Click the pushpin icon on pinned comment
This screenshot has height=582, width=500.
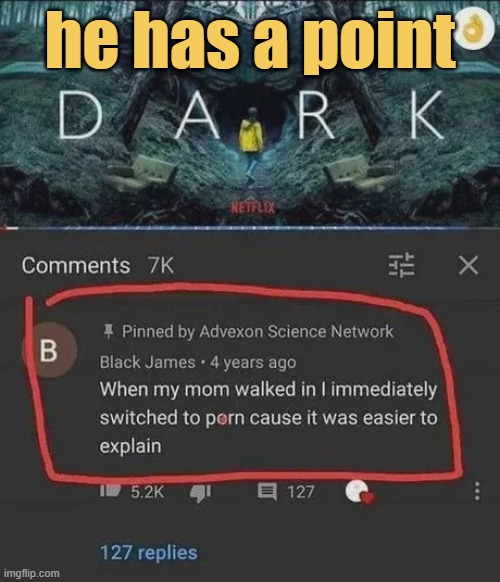click(x=108, y=331)
